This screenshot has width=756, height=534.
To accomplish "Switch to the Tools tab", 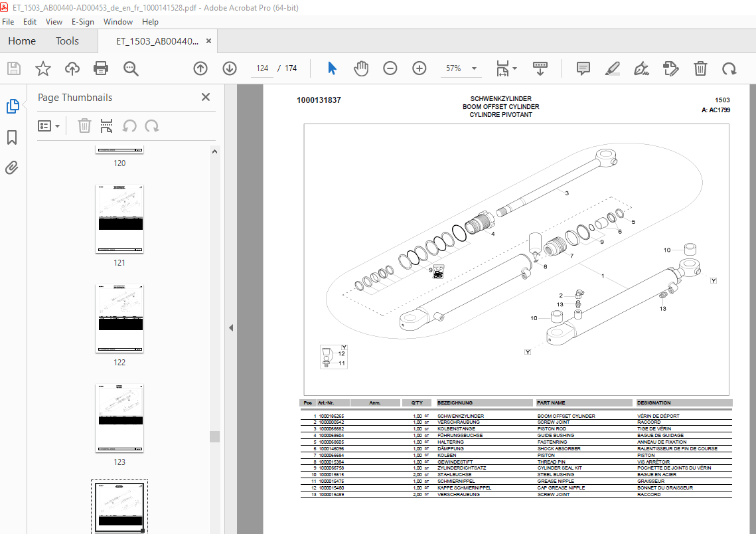I will 67,41.
